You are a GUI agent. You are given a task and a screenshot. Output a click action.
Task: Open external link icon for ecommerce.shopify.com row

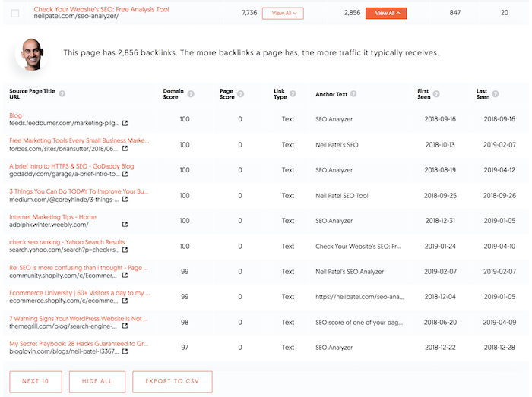point(125,301)
